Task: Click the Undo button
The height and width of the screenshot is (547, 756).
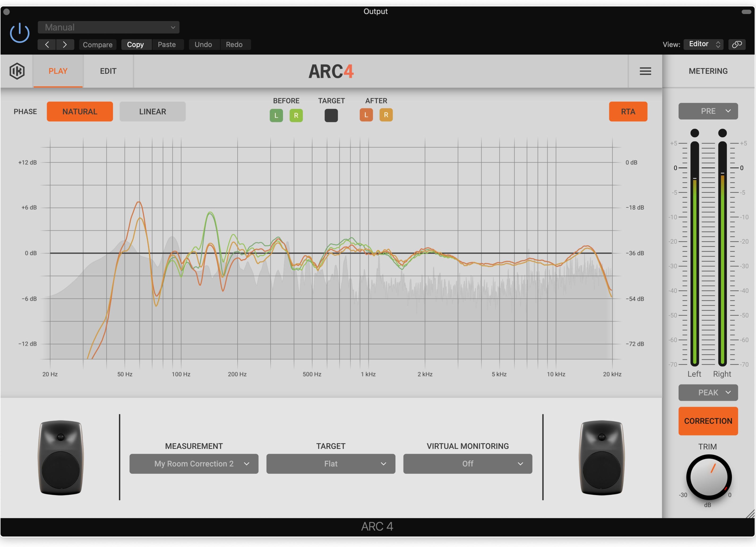Action: (x=203, y=44)
